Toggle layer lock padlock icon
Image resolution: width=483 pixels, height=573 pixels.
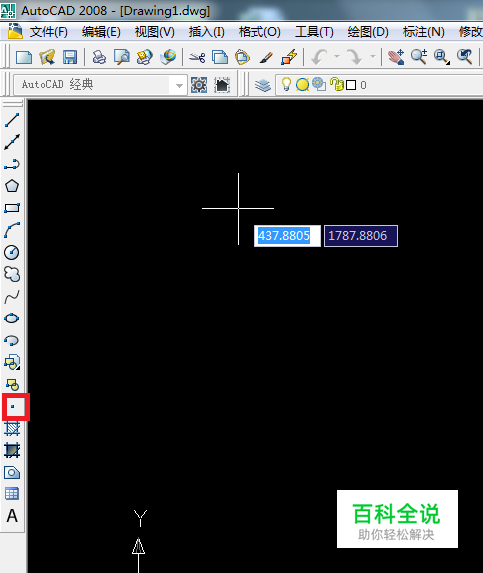[337, 84]
